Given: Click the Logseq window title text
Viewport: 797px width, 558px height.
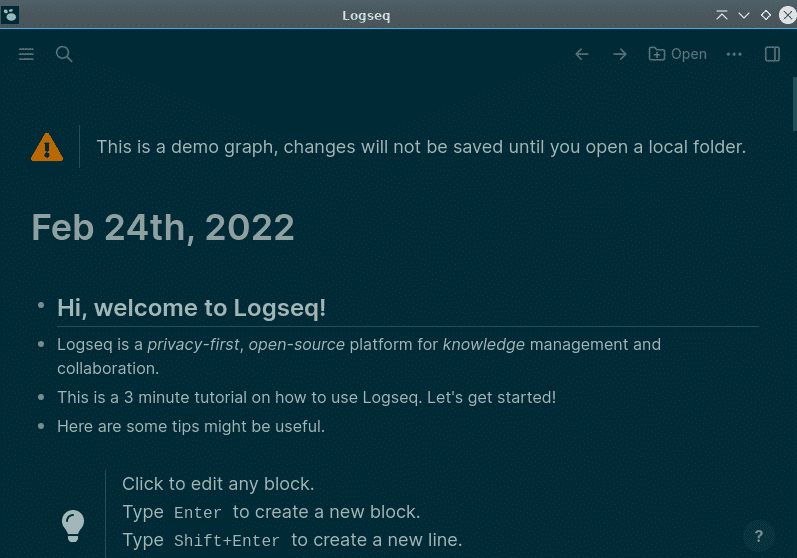Looking at the screenshot, I should 366,16.
